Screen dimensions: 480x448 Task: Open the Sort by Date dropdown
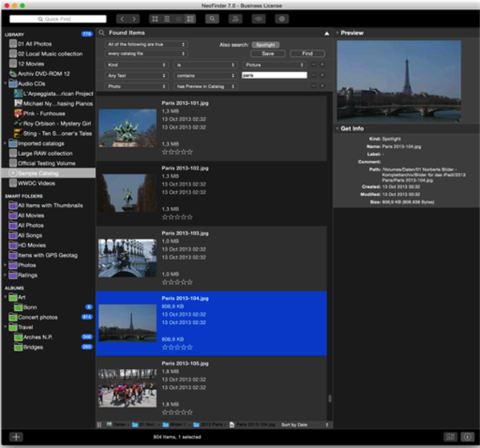coord(305,425)
